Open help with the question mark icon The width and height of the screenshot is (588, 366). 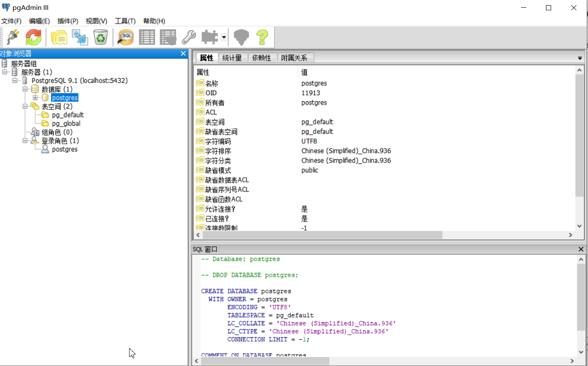pos(262,37)
